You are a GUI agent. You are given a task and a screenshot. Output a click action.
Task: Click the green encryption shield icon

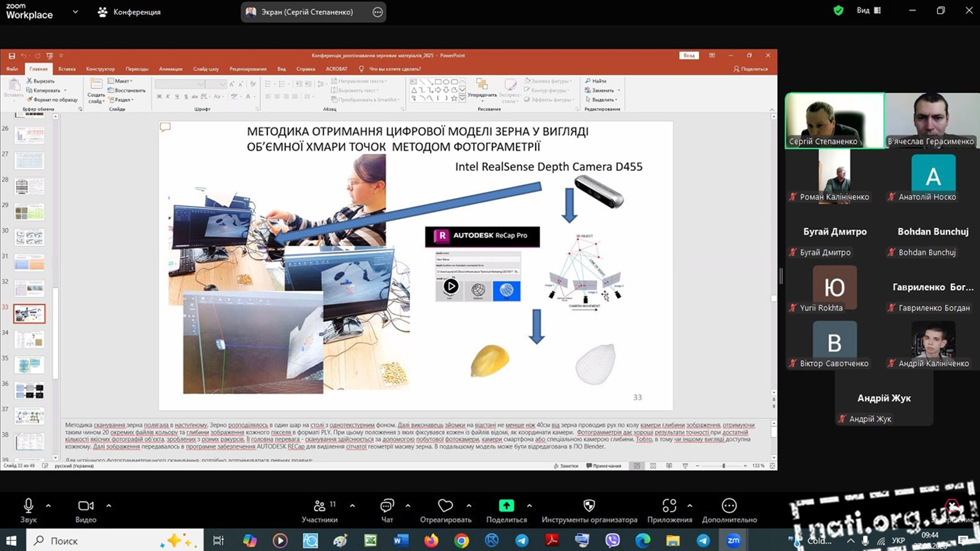click(x=838, y=11)
